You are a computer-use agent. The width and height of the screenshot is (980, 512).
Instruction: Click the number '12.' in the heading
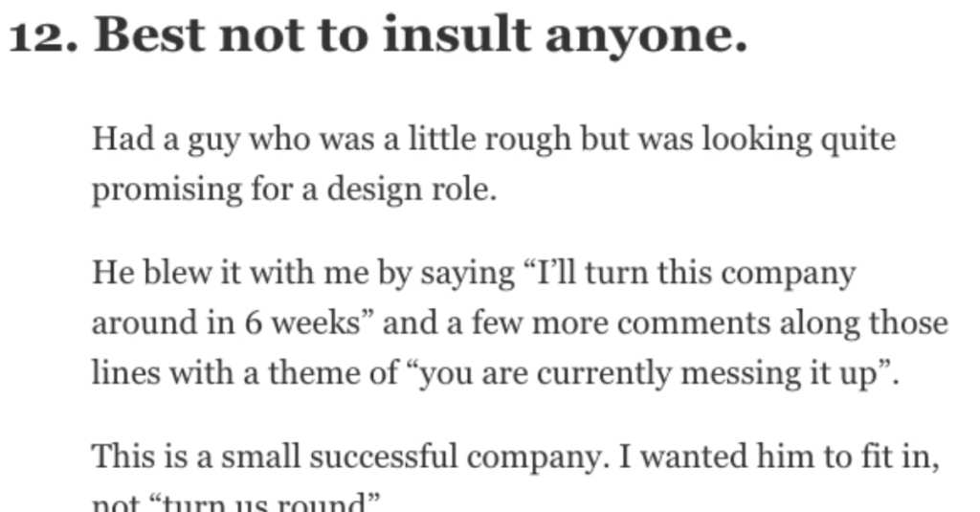click(x=44, y=35)
